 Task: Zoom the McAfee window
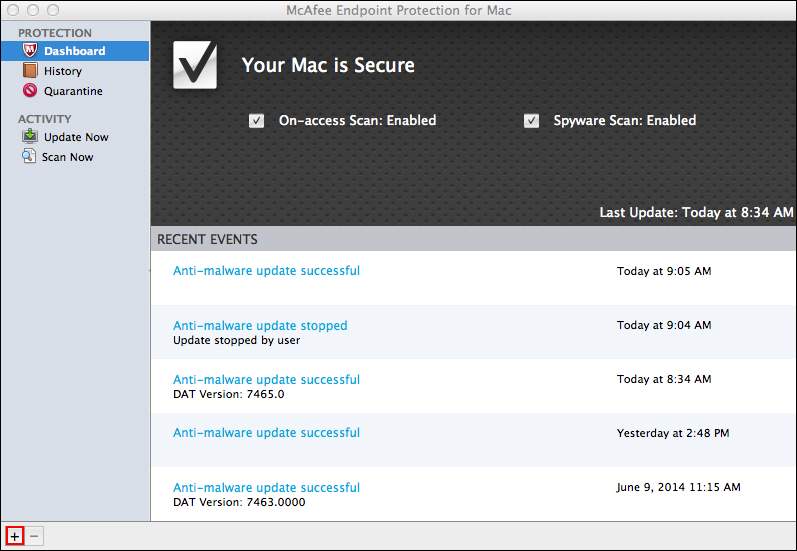point(53,10)
